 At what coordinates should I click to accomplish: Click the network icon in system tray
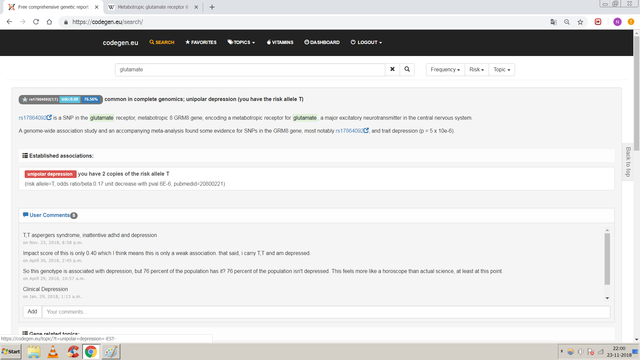click(601, 351)
